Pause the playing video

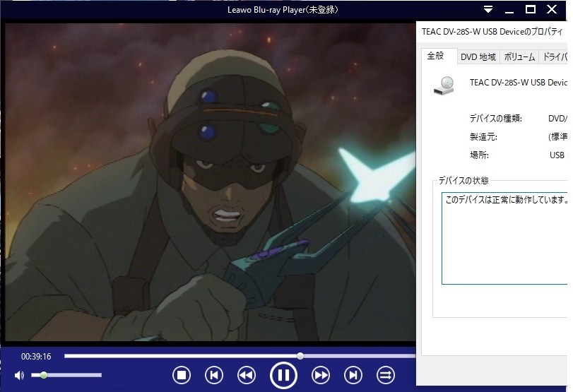coord(283,374)
